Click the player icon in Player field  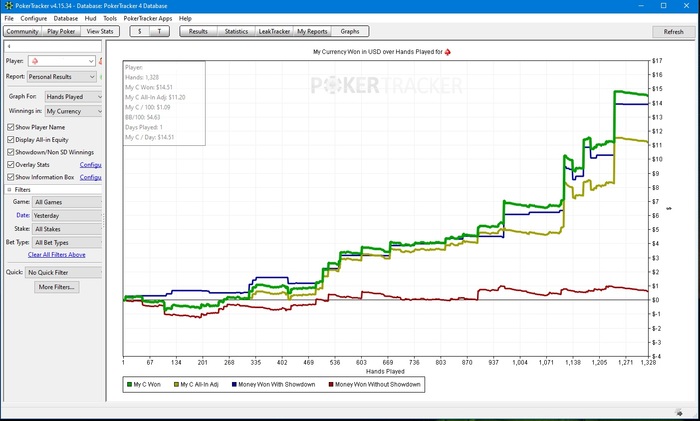point(35,61)
